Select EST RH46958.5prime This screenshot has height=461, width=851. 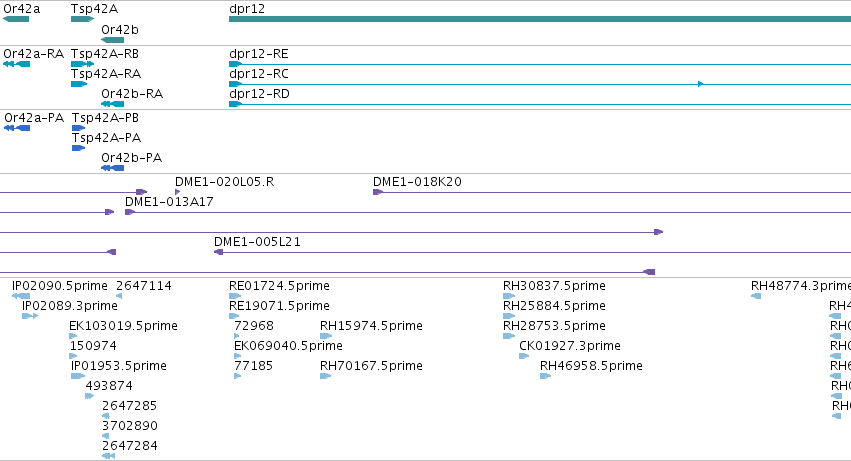tap(546, 376)
